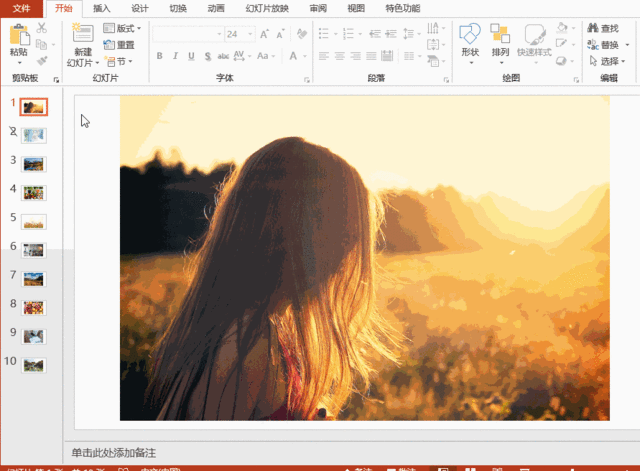Screen dimensions: 640x471
Task: Click the Replace (替换) icon
Action: 592,45
